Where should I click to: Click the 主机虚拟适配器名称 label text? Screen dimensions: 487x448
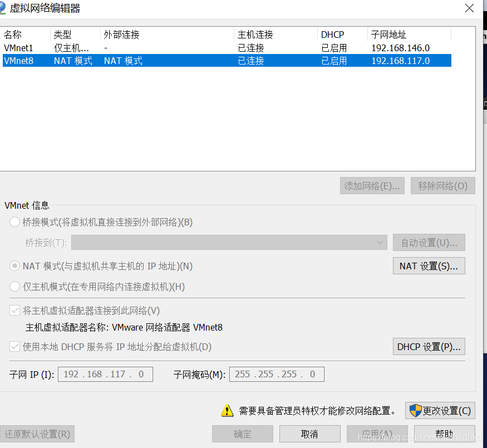[68, 327]
